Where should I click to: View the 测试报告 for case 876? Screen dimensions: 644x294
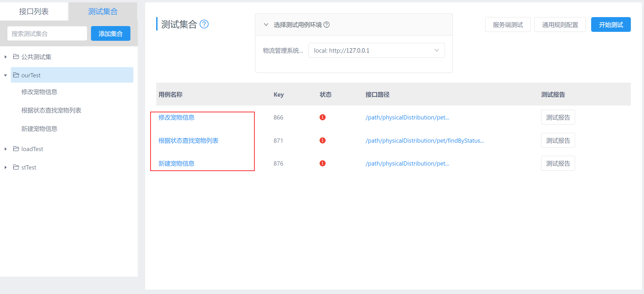point(558,163)
